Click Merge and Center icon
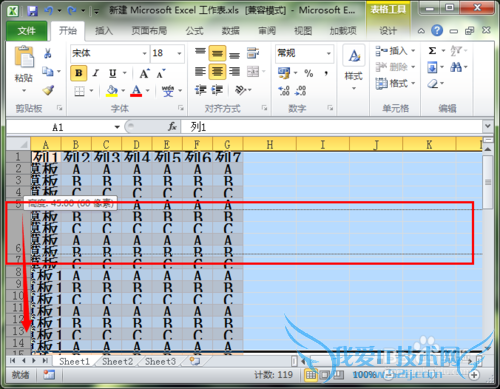 tap(253, 71)
